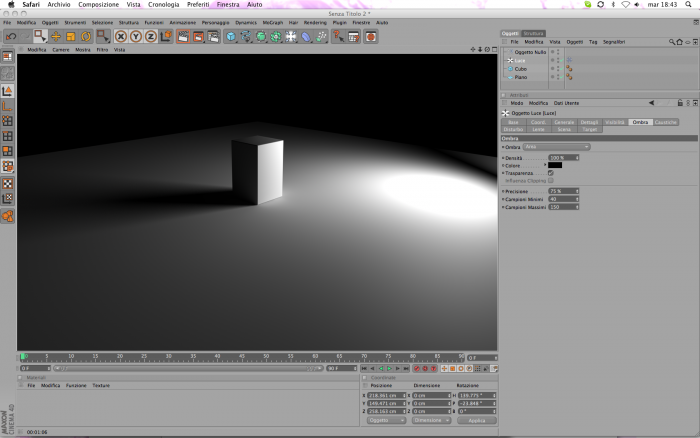Image resolution: width=700 pixels, height=438 pixels.
Task: Switch to the Ombra attribute tab
Action: pos(640,122)
